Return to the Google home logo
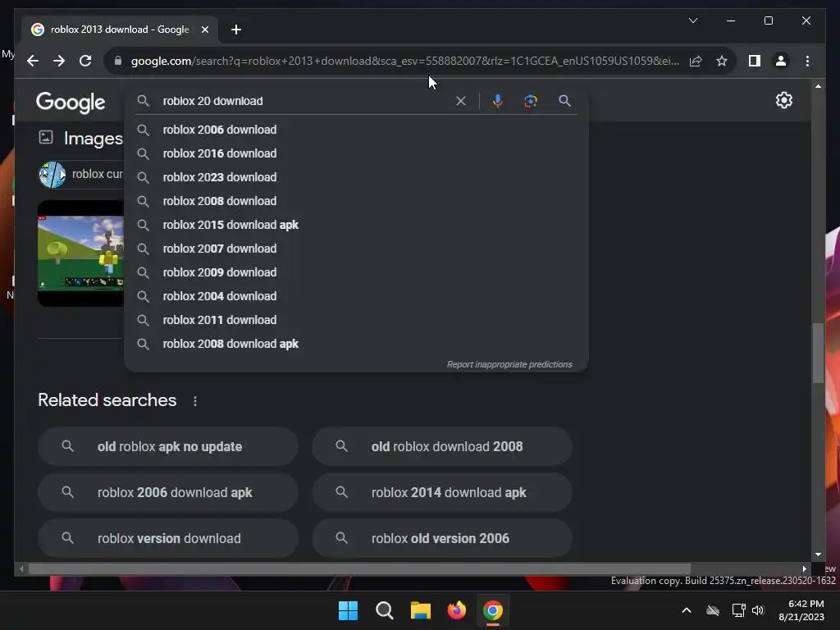840x630 pixels. (x=71, y=102)
